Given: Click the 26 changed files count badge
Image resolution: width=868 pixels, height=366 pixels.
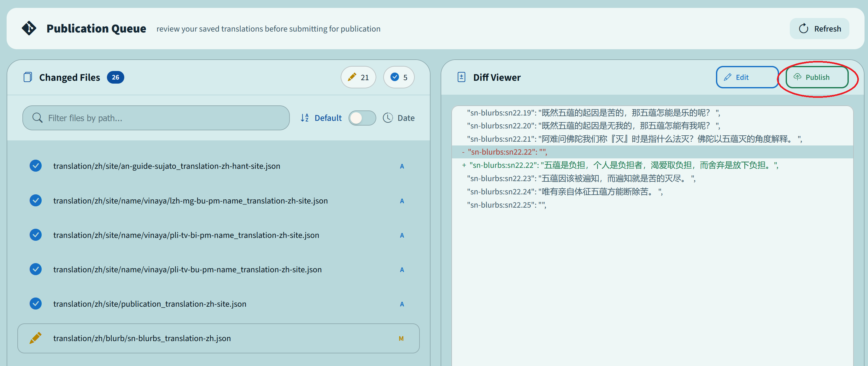Looking at the screenshot, I should click(115, 77).
